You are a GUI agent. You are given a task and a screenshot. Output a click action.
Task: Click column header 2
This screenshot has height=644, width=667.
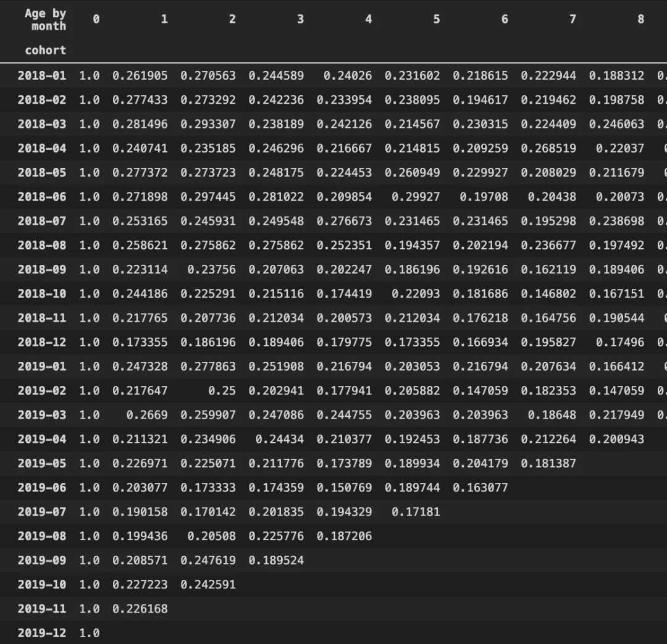[x=232, y=19]
